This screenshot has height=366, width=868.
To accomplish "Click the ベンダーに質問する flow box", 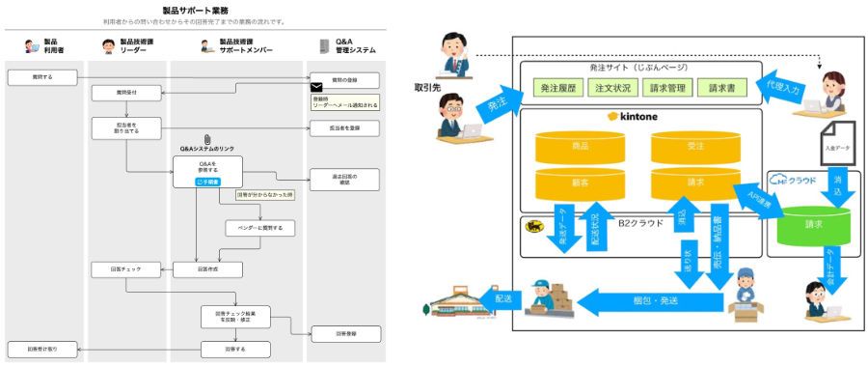I will tap(260, 228).
